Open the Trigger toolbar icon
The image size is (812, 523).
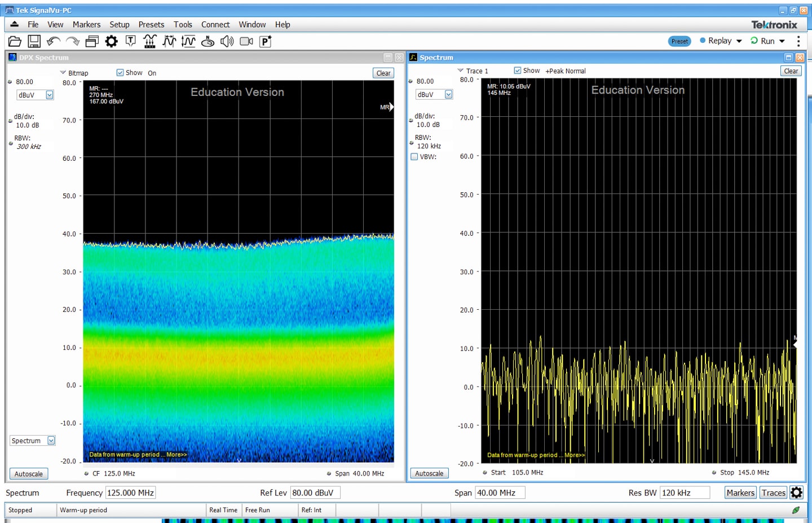coord(131,41)
